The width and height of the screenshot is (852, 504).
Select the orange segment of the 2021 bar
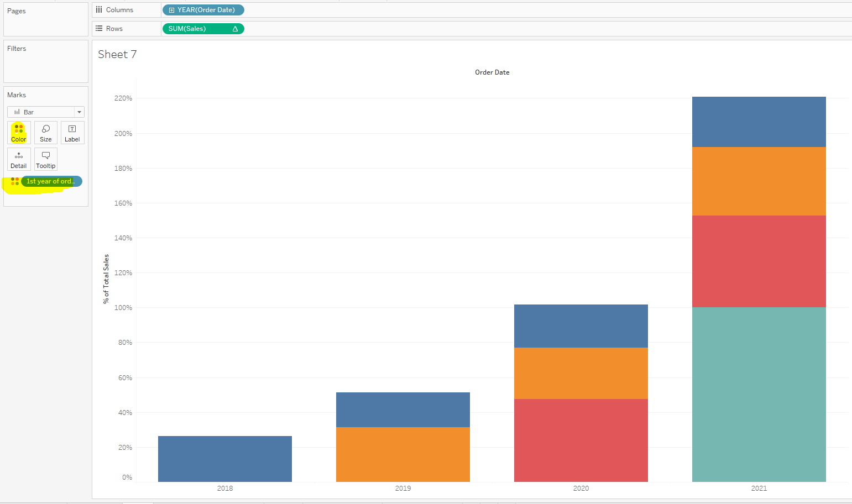click(759, 181)
